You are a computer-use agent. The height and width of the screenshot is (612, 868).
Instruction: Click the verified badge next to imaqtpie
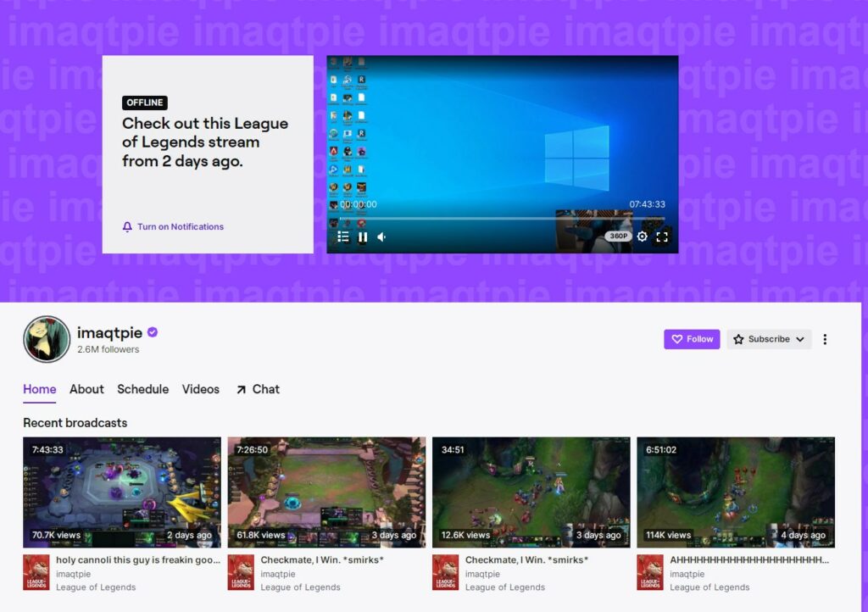click(x=153, y=332)
